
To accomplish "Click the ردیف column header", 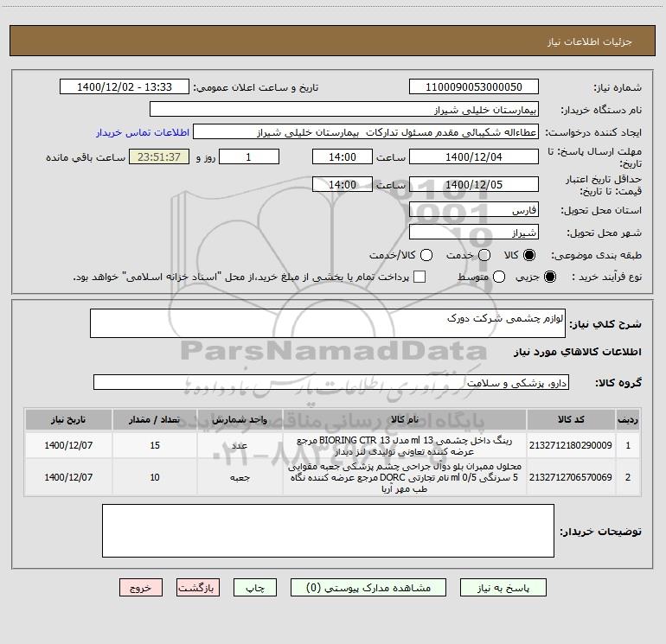I will [628, 419].
